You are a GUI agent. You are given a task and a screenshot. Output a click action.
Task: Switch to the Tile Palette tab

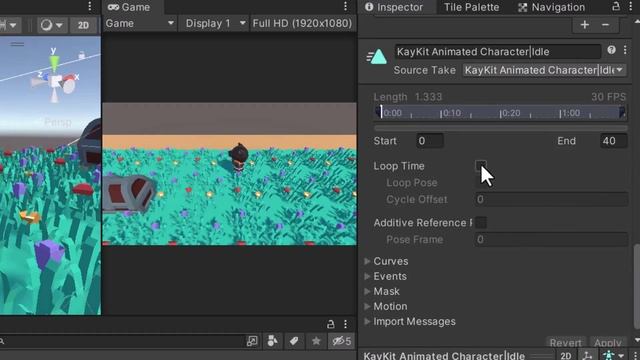471,7
